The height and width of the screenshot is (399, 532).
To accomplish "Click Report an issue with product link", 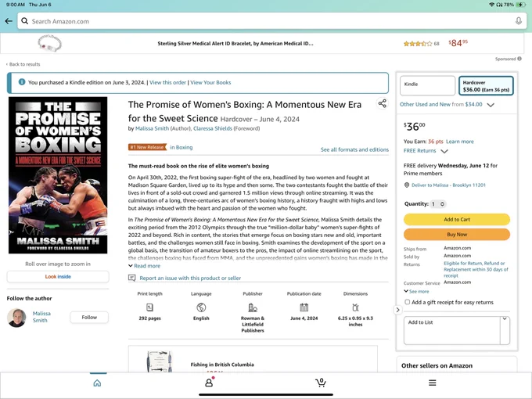I will (x=190, y=278).
